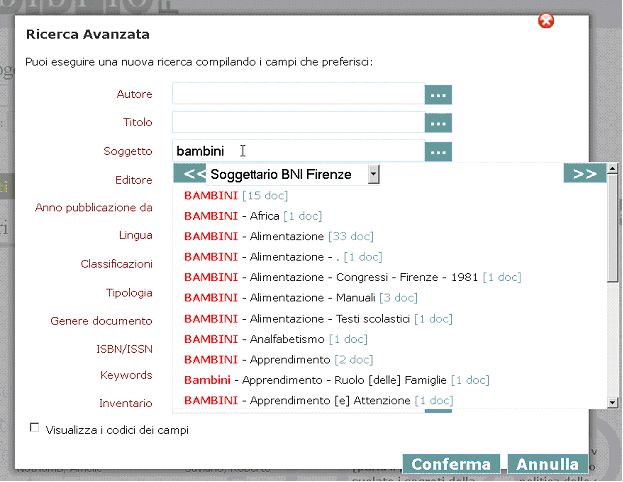Go to previous subject list page
Image resolution: width=623 pixels, height=482 pixels.
pyautogui.click(x=190, y=174)
